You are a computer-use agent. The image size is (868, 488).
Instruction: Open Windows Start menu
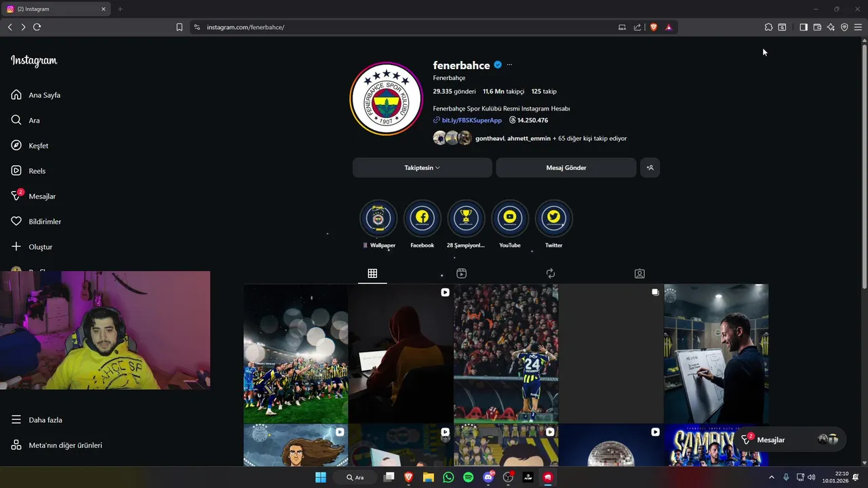coord(321,477)
